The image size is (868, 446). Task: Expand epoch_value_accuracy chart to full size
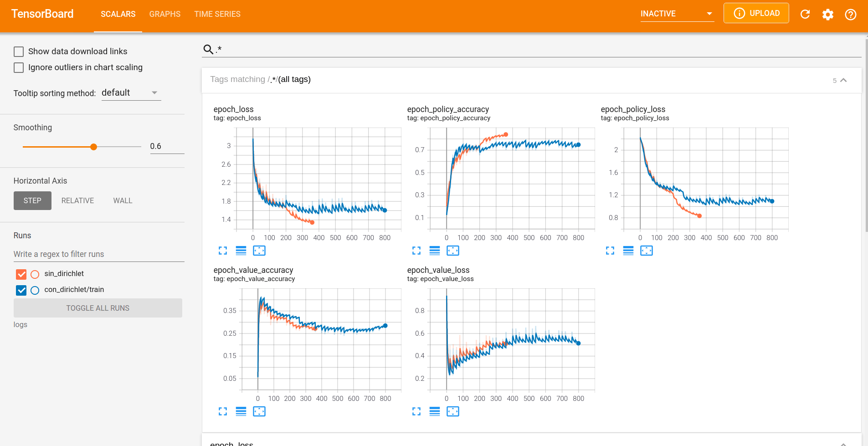(223, 411)
